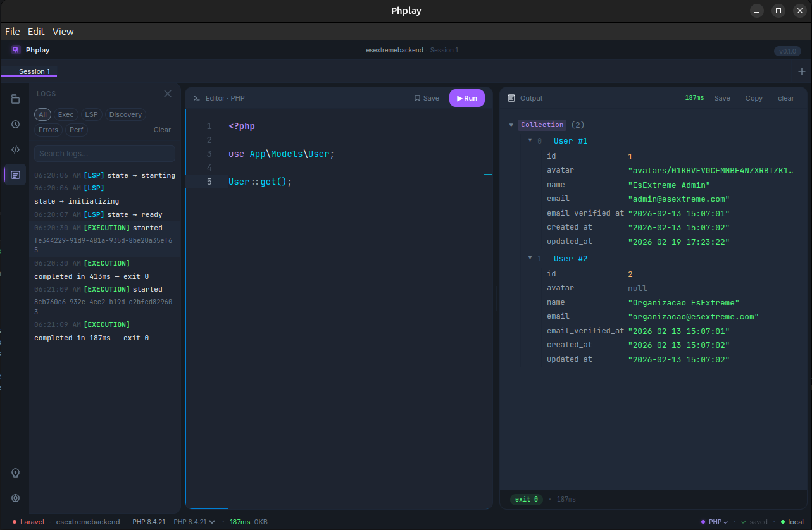
Task: Open the code snippets sidebar icon
Action: [15, 149]
